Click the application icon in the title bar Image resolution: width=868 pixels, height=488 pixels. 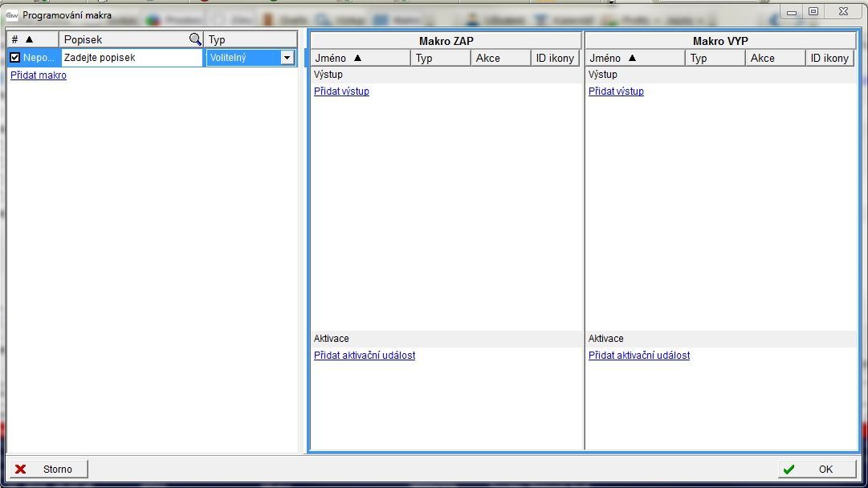pyautogui.click(x=12, y=14)
